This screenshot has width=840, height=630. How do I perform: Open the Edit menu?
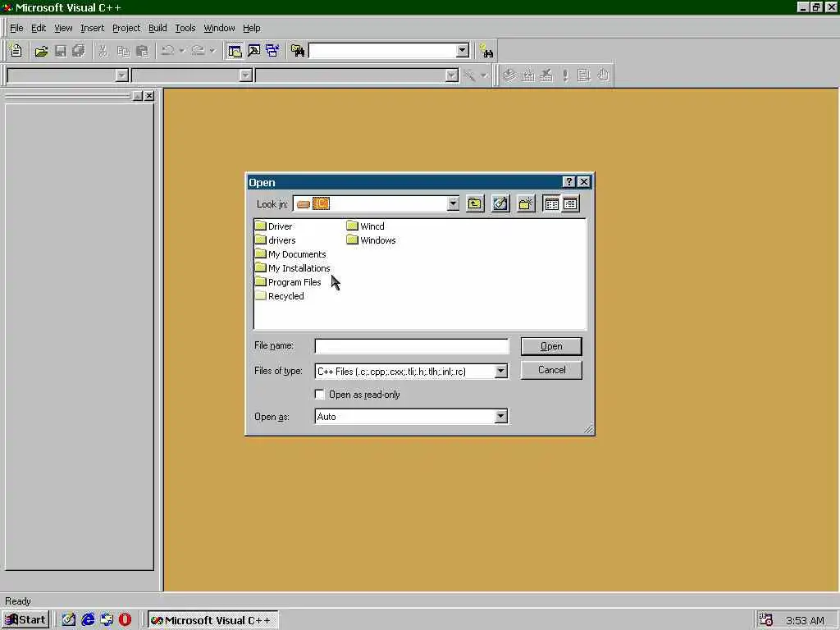(39, 28)
